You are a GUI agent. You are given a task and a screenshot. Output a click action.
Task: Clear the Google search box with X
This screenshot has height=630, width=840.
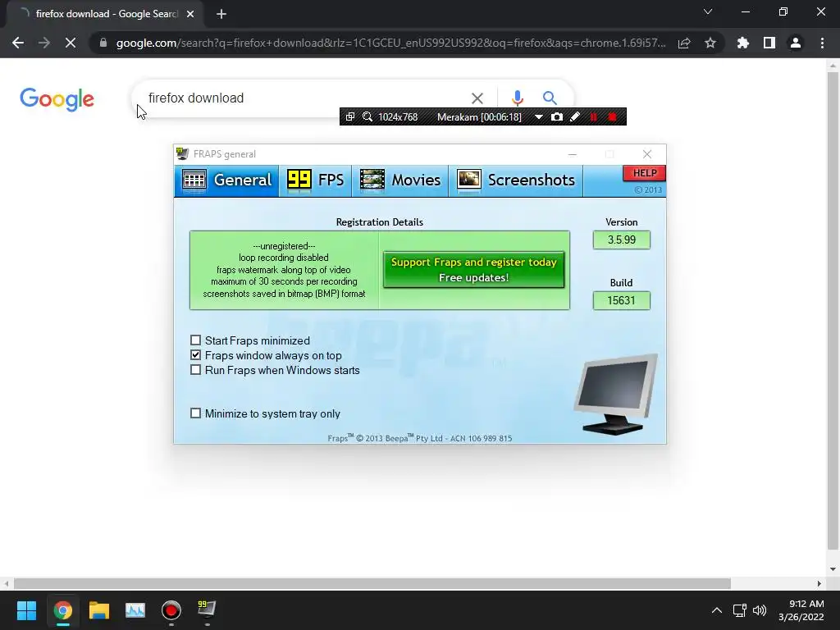tap(477, 98)
